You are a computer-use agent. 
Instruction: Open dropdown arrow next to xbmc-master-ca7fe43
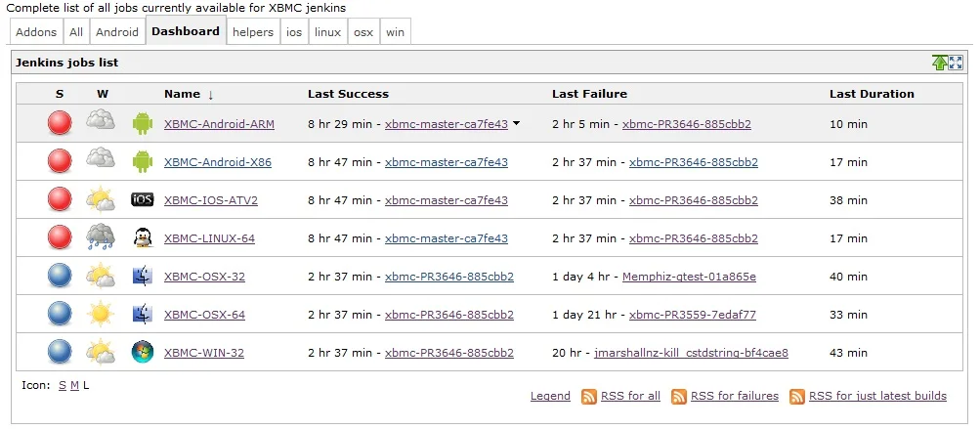[516, 124]
